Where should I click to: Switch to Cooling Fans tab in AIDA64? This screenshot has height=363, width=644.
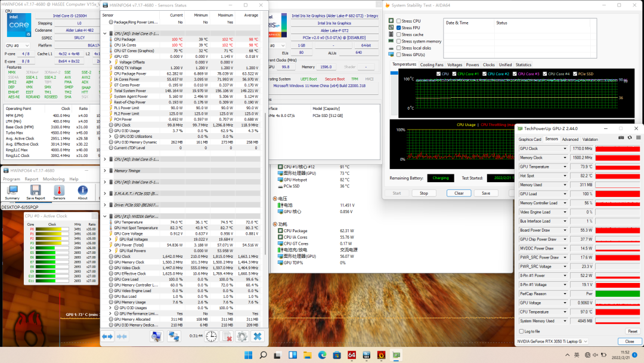[x=432, y=65]
